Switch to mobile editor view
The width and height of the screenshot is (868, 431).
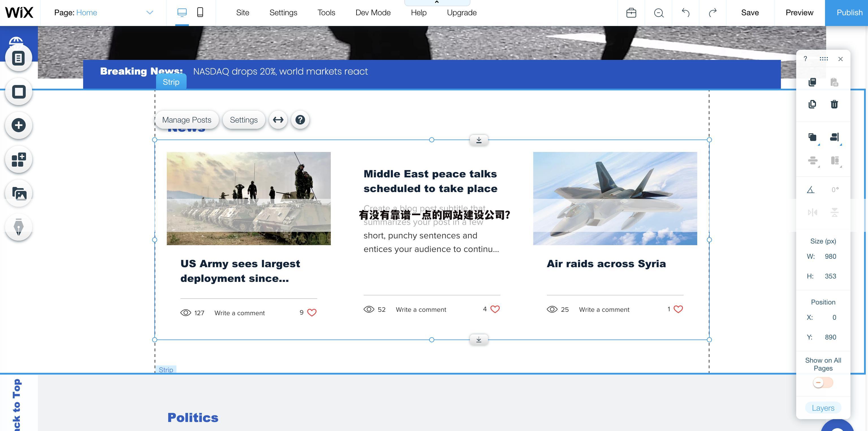coord(200,13)
